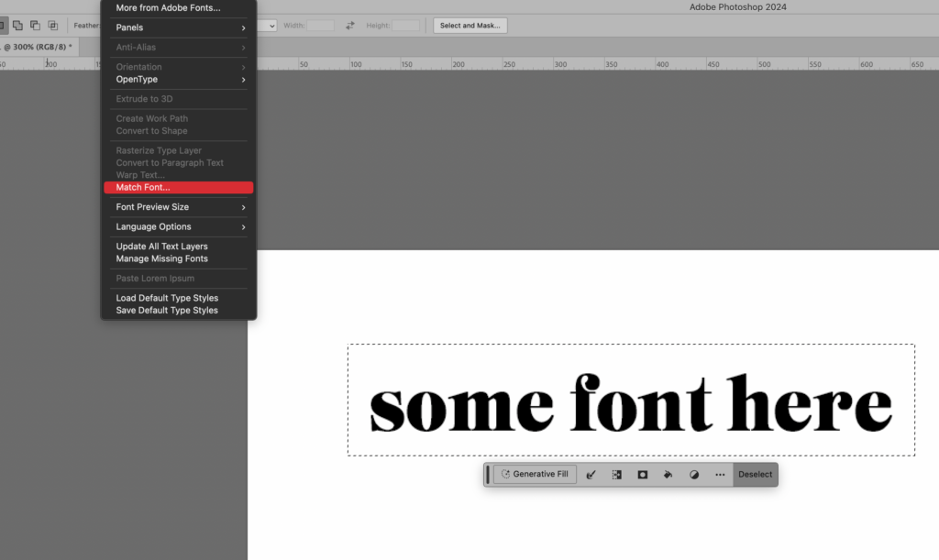The width and height of the screenshot is (939, 560).
Task: Click the Create Mask icon on contextual taskbar
Action: click(642, 474)
